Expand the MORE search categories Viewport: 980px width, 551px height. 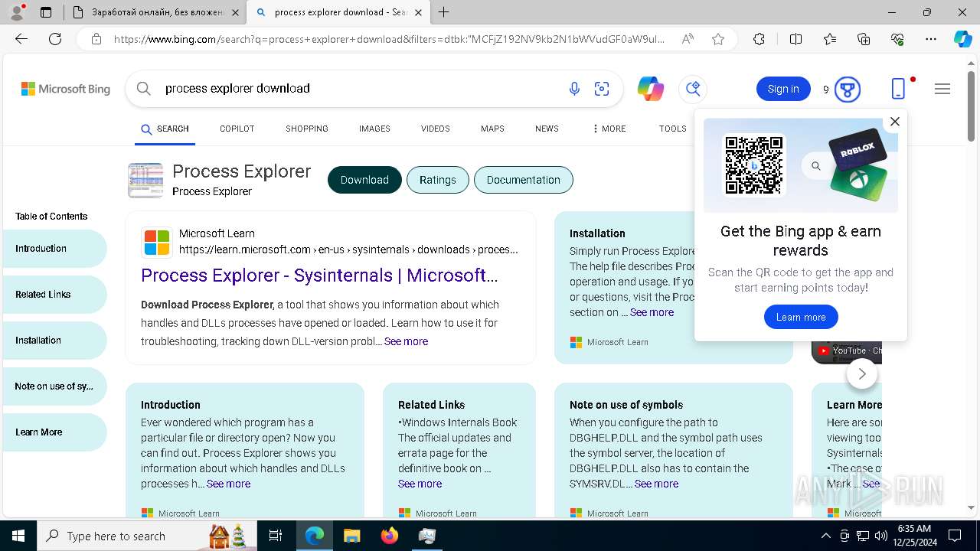tap(609, 129)
